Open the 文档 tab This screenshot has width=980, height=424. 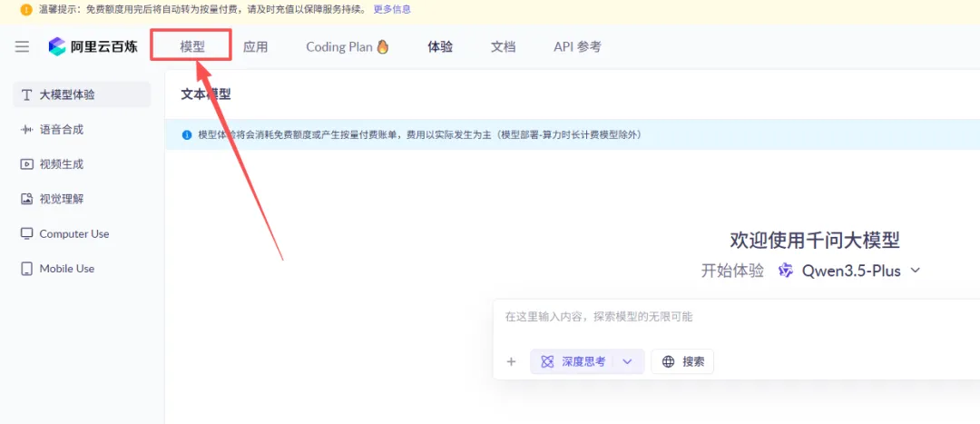point(503,47)
